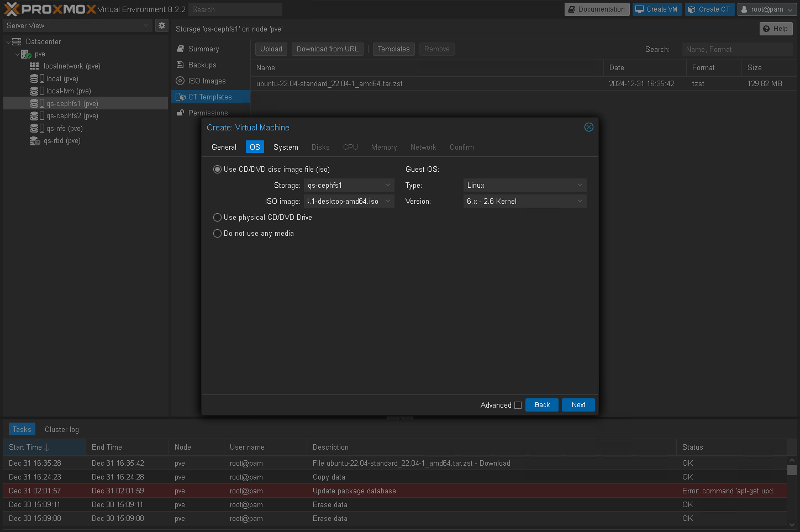Enable the Advanced checkbox
This screenshot has width=800, height=532.
click(x=518, y=405)
